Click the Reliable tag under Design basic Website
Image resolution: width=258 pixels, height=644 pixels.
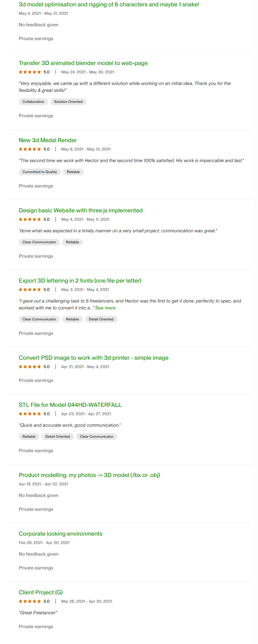(x=72, y=242)
